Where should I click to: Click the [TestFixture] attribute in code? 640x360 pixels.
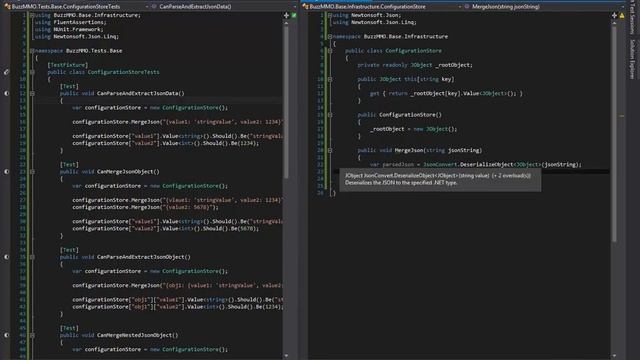(x=67, y=65)
